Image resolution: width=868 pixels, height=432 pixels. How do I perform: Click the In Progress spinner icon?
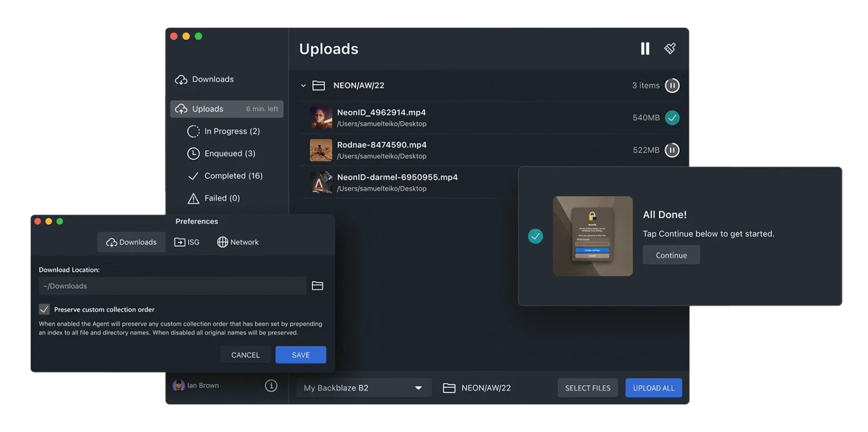pyautogui.click(x=193, y=131)
